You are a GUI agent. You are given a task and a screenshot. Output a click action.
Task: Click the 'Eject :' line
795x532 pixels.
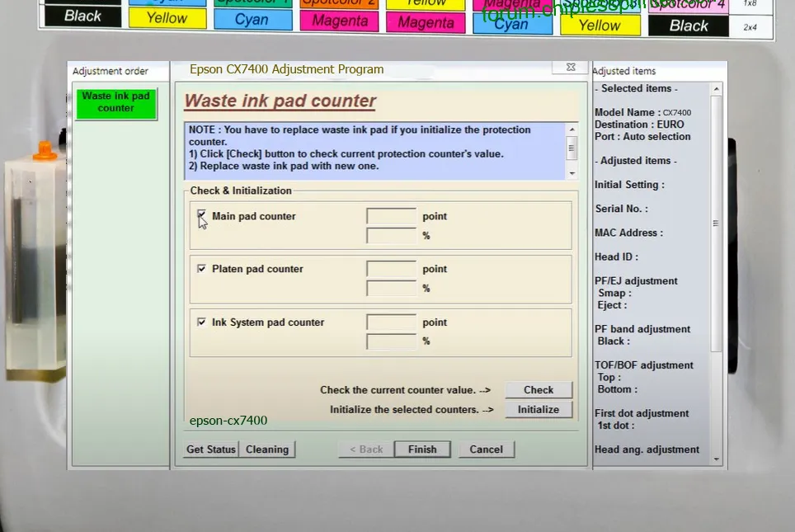point(613,305)
